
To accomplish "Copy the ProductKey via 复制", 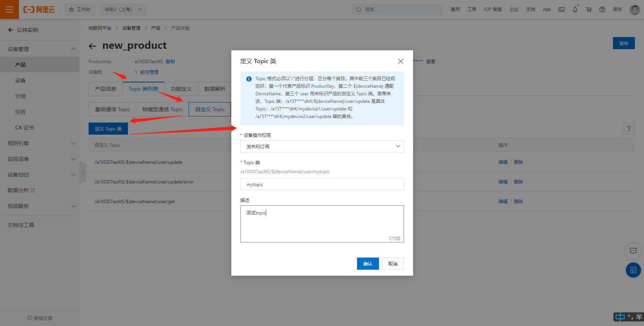I will pos(170,61).
